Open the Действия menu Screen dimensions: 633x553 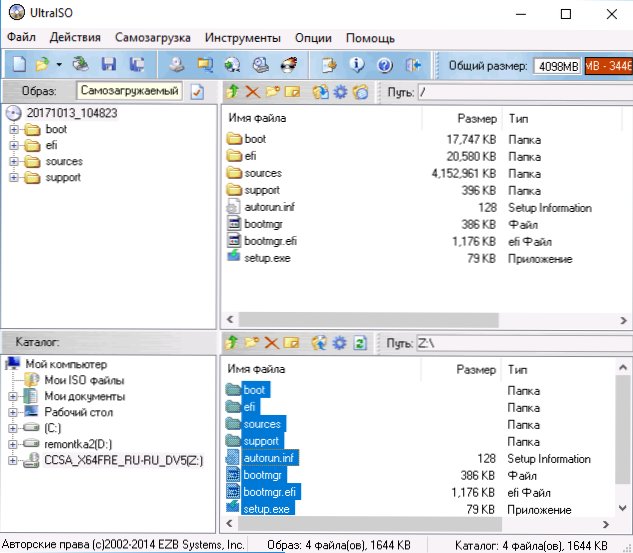click(75, 38)
